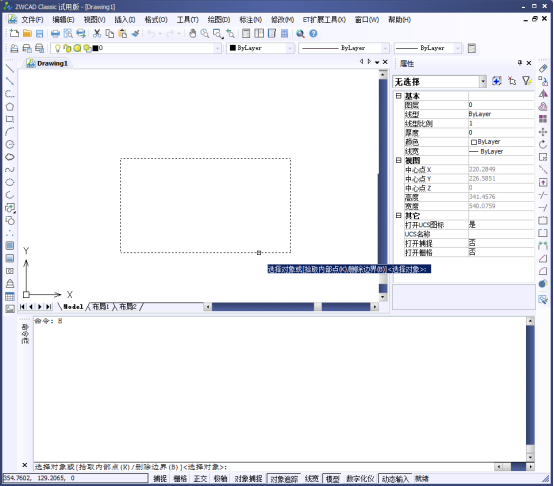Viewport: 554px width, 486px height.
Task: Open the 绘图(D) menu
Action: 219,20
